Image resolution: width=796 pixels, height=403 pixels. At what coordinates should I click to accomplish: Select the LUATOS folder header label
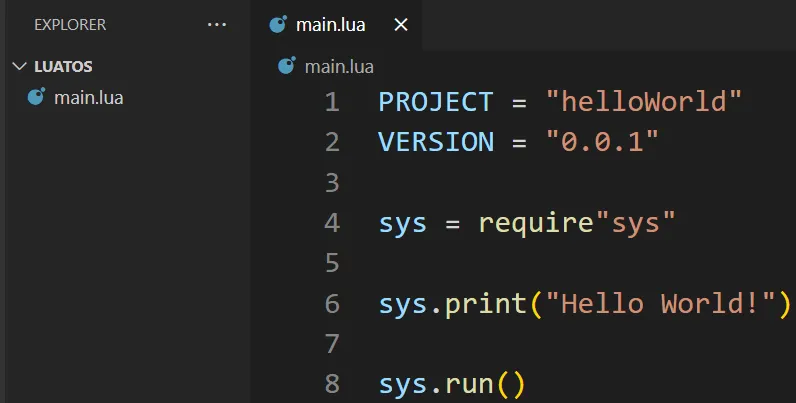pos(63,67)
